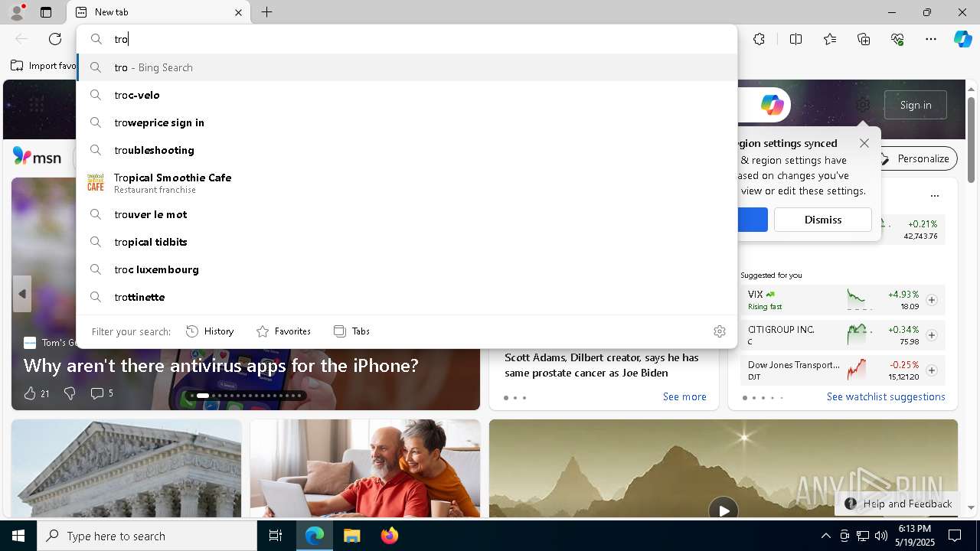Screen dimensions: 980x551
Task: Open Settings and more ellipsis menu
Action: click(931, 39)
